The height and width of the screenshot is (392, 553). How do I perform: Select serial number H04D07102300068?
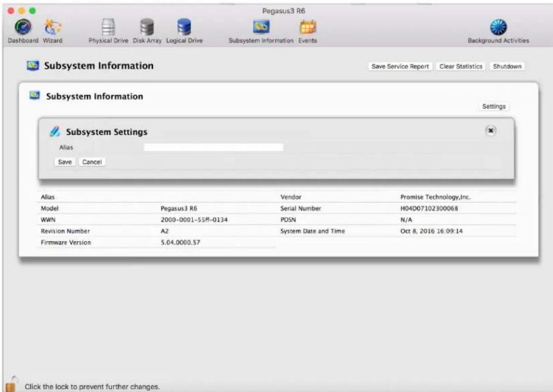pos(429,209)
